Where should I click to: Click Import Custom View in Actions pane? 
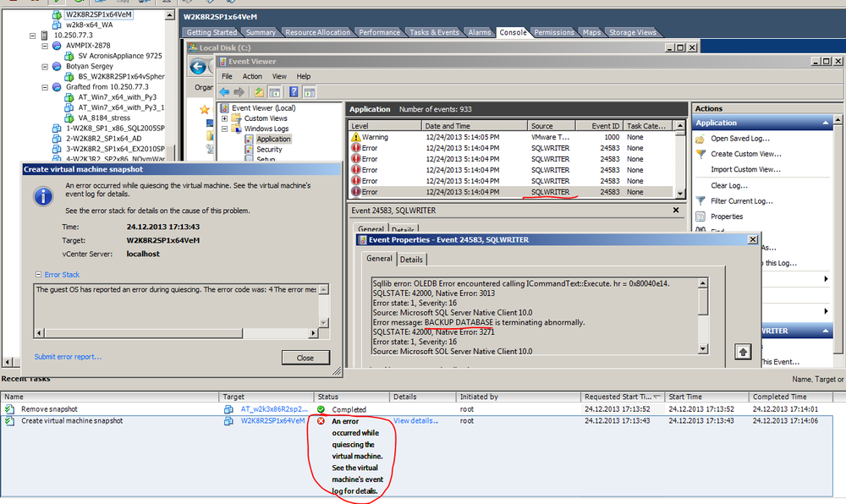point(745,170)
